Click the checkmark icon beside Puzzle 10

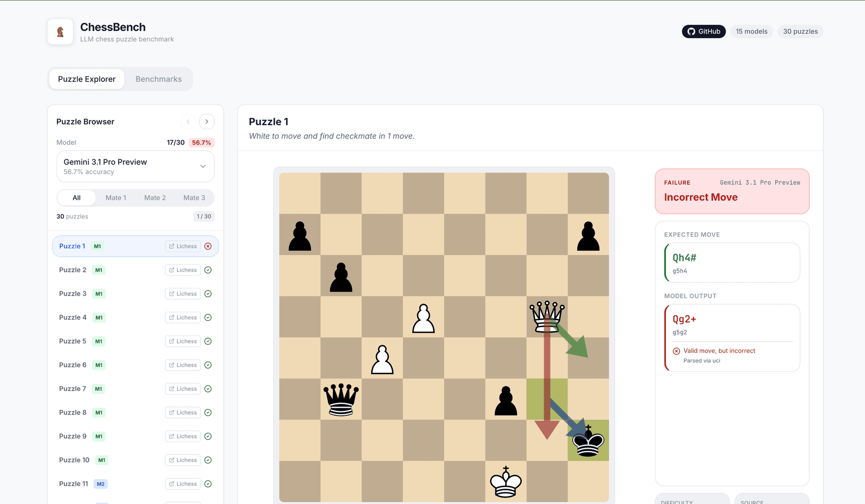tap(208, 460)
